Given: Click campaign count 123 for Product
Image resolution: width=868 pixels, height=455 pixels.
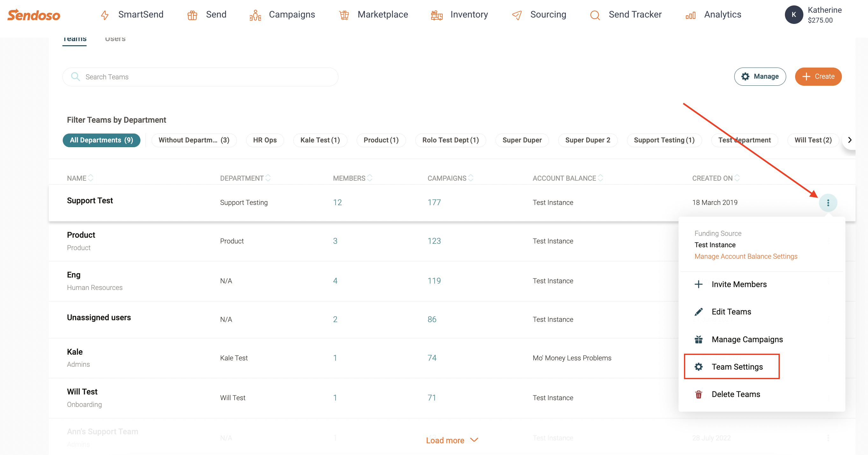Looking at the screenshot, I should (x=434, y=241).
